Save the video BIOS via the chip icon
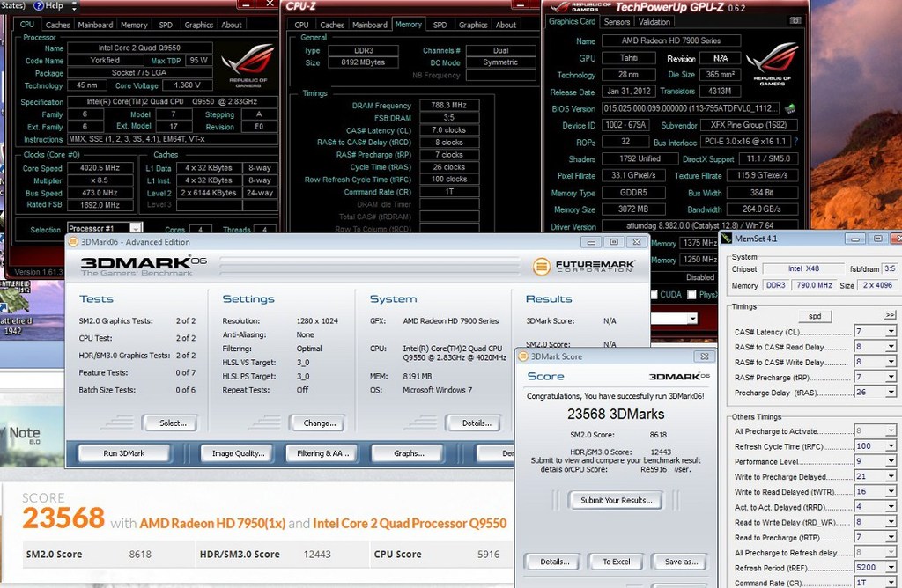902x588 pixels. tap(789, 108)
